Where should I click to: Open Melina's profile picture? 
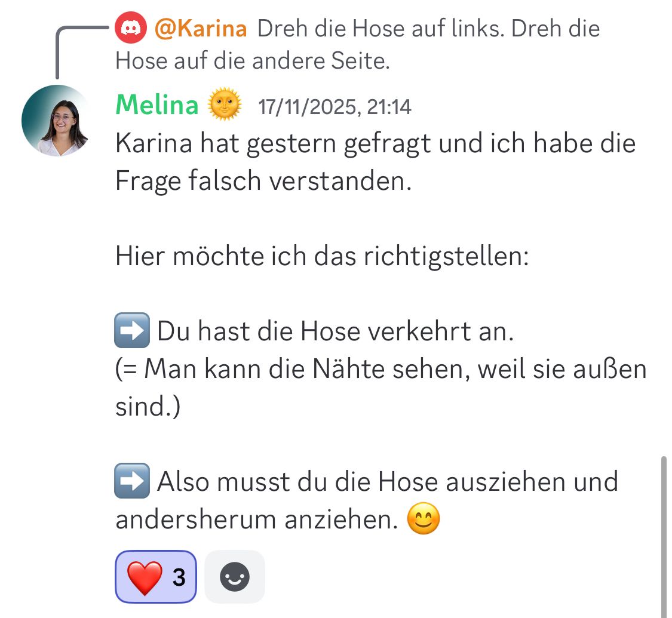[56, 121]
